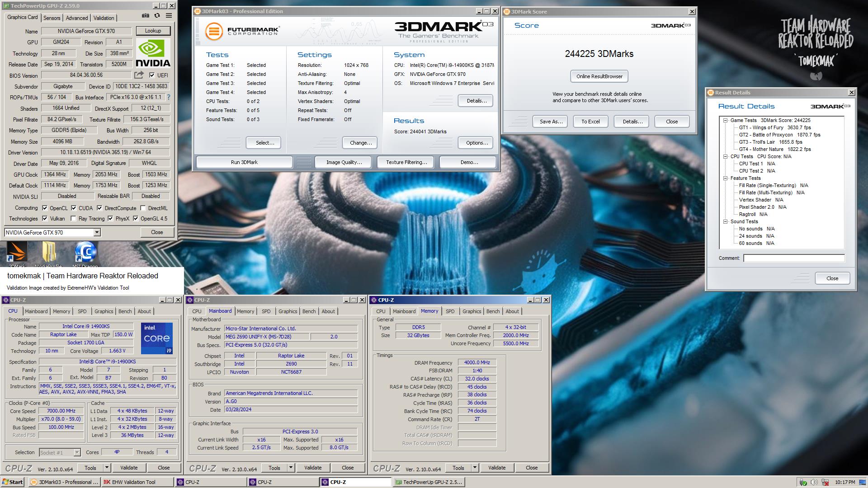This screenshot has width=868, height=488.
Task: Click the system tray volume icon
Action: [x=814, y=482]
